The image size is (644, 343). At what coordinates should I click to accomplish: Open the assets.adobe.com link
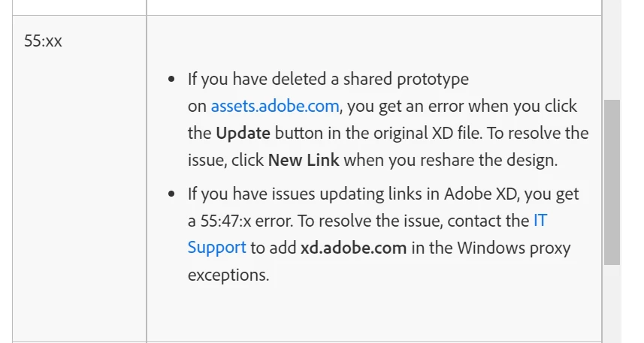click(275, 107)
